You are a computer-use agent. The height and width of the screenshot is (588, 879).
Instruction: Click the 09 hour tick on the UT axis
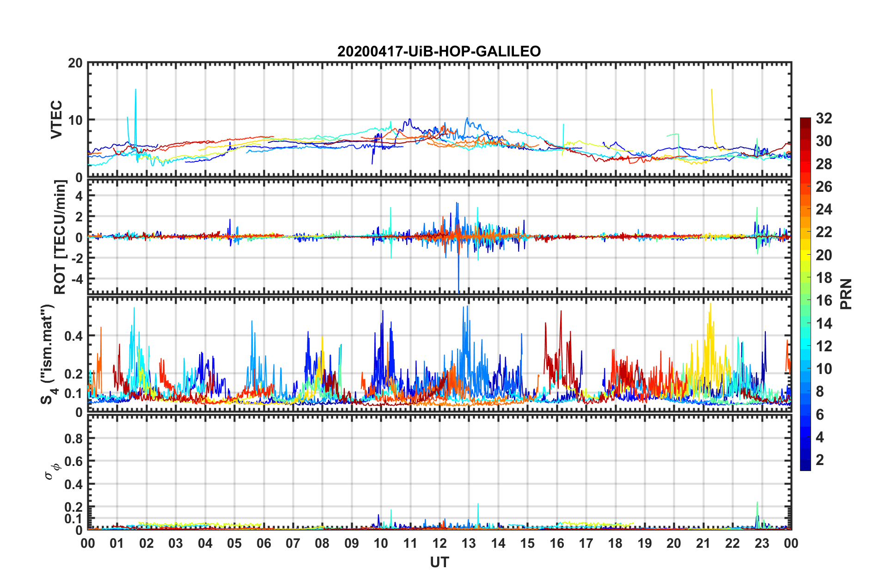pos(352,543)
